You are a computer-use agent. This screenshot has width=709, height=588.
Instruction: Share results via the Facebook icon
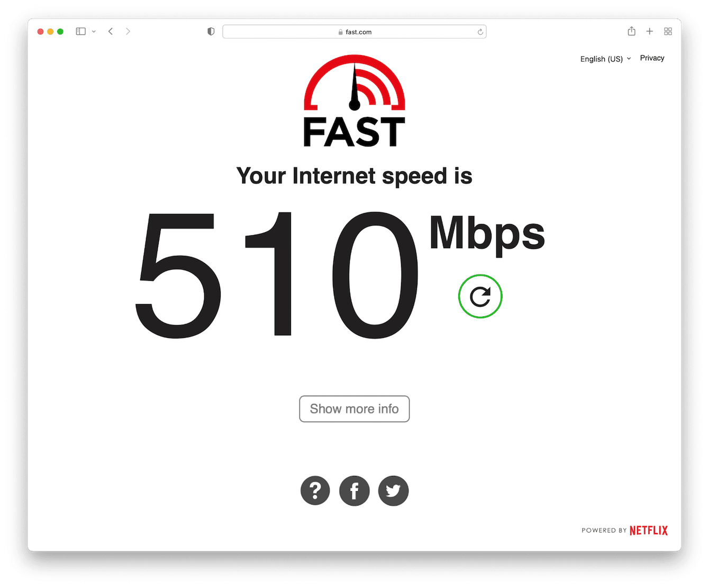355,491
